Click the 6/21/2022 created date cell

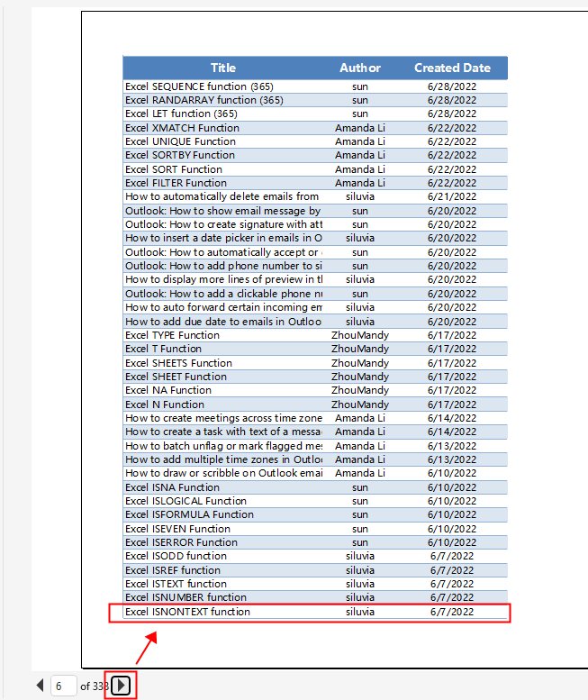(452, 196)
